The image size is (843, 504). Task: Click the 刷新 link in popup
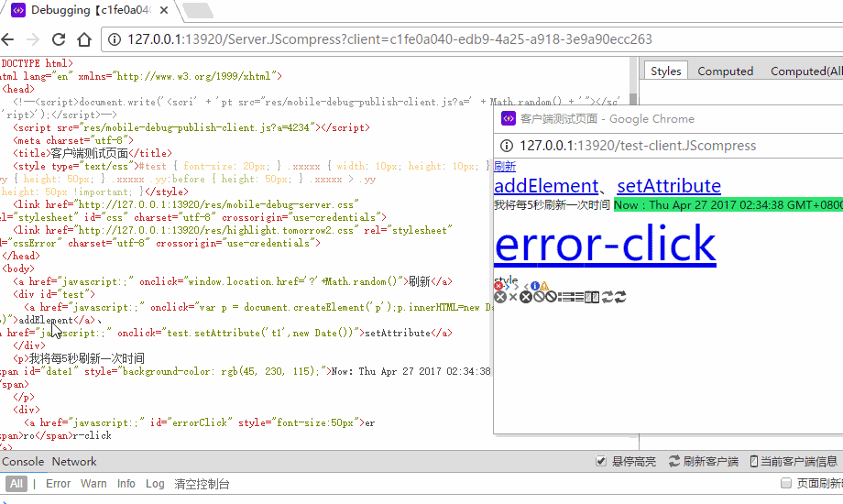point(505,166)
